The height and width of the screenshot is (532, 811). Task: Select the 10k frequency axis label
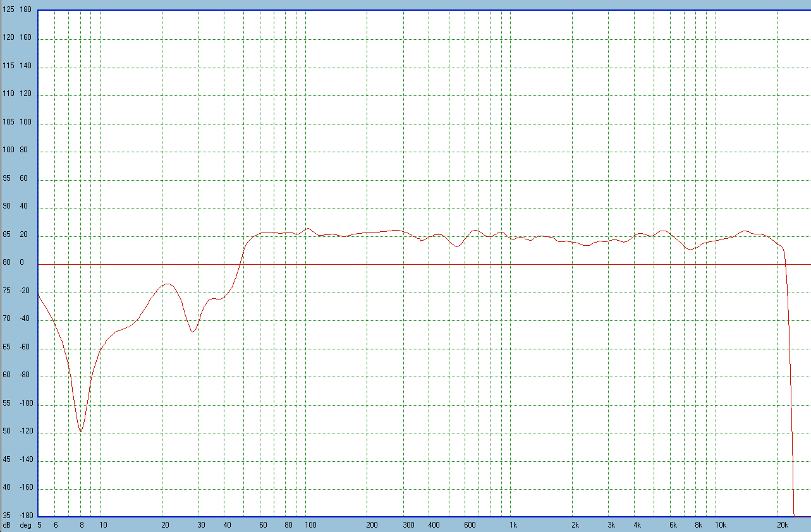point(720,525)
